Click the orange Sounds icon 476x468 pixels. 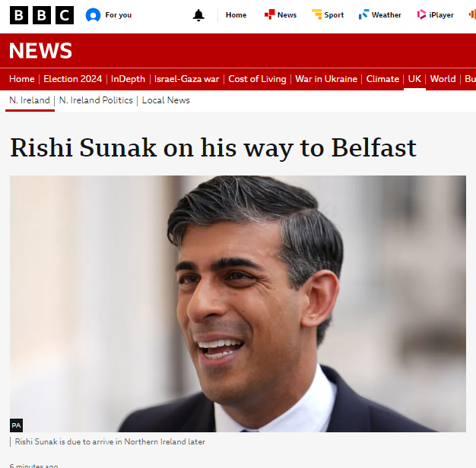click(x=472, y=14)
